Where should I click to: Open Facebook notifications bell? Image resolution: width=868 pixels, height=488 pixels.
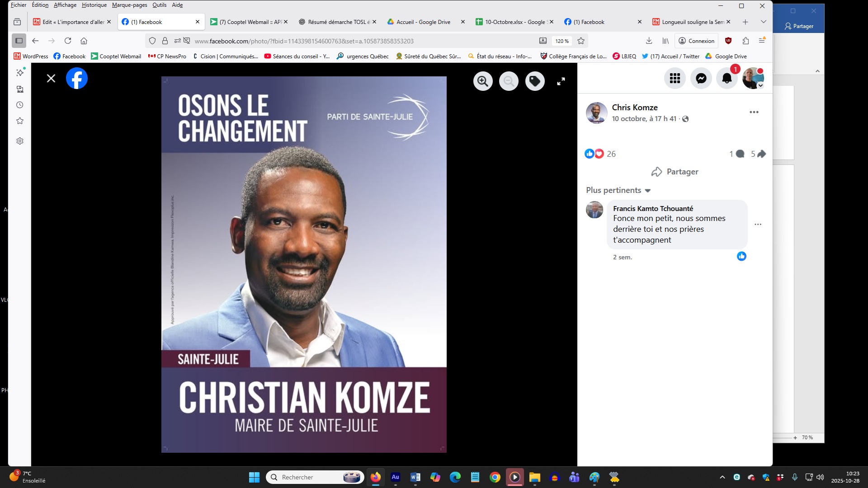point(726,79)
